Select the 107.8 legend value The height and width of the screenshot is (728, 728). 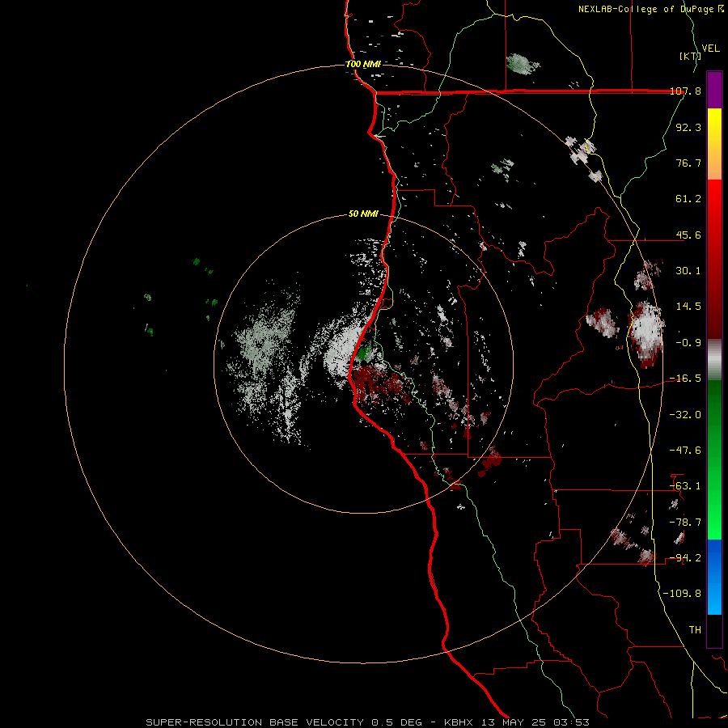[x=685, y=91]
